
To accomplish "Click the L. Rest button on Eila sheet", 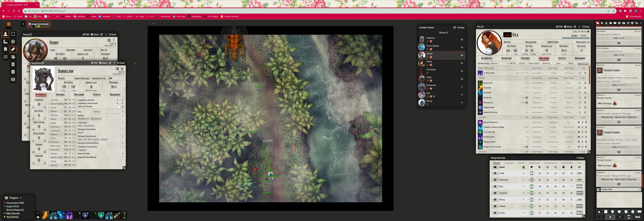I will [x=533, y=54].
